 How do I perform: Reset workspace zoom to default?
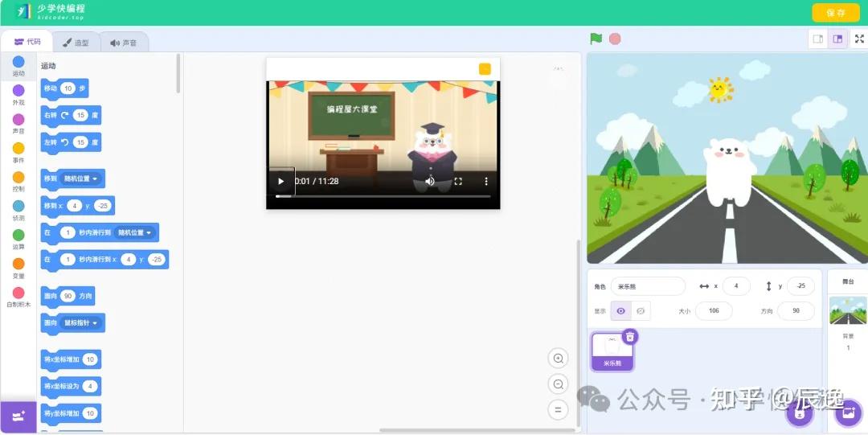point(558,410)
